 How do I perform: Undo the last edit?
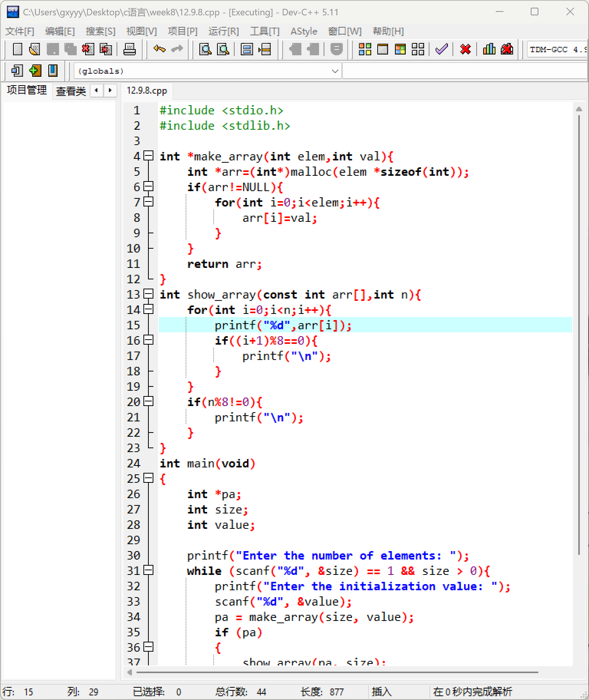tap(159, 49)
